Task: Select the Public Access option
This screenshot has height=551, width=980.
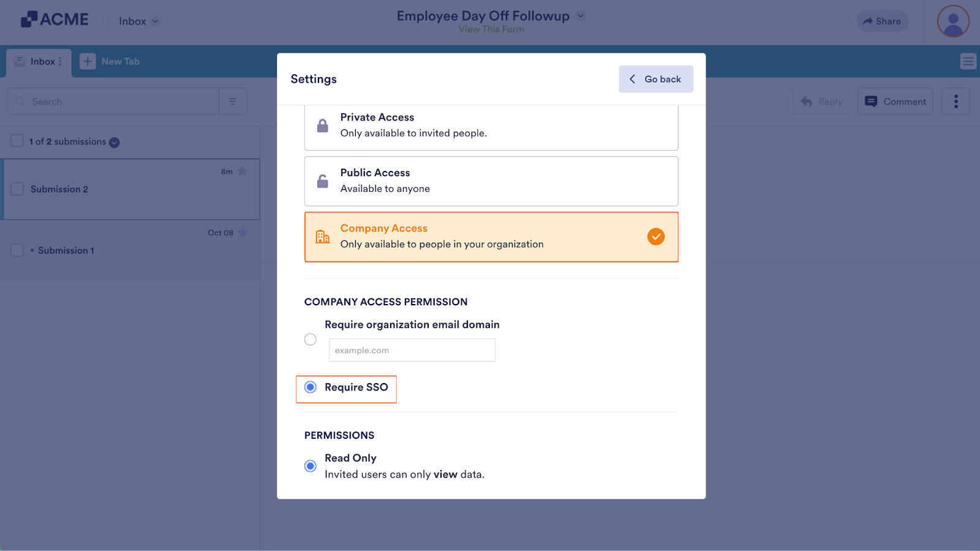Action: (x=491, y=181)
